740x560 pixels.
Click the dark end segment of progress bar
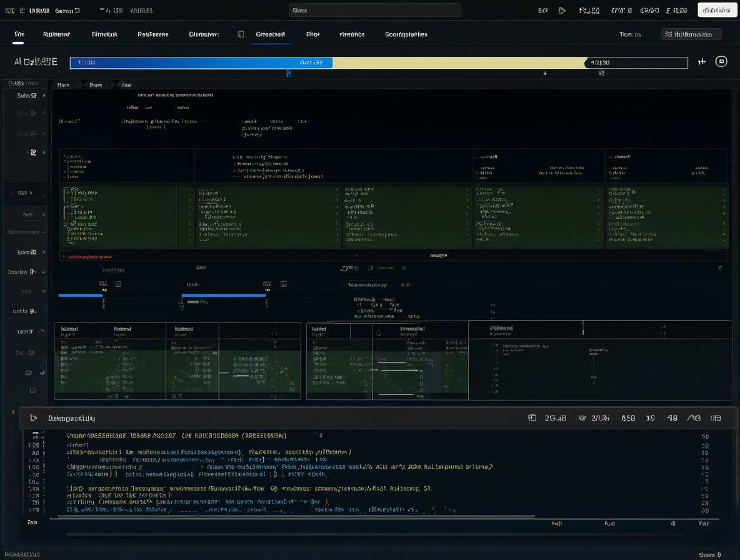point(636,62)
